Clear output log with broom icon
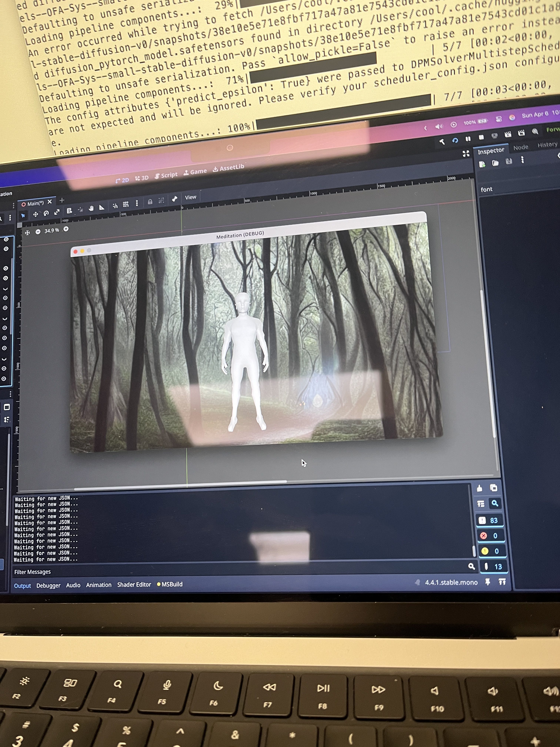The width and height of the screenshot is (560, 747). (x=480, y=488)
